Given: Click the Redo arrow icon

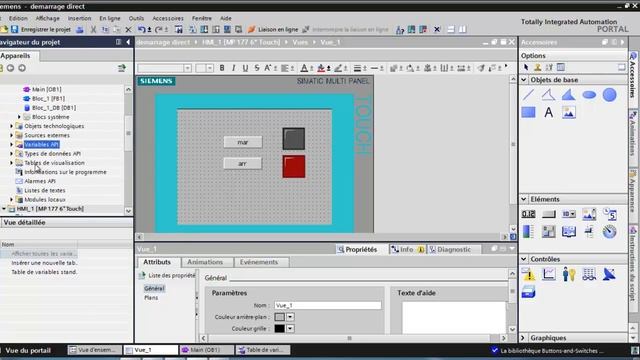Looking at the screenshot, I should [159, 29].
